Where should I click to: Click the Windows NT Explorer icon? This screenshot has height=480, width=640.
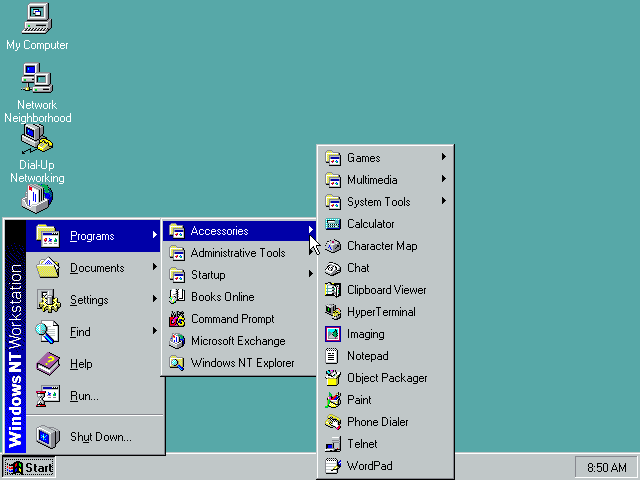coord(177,363)
